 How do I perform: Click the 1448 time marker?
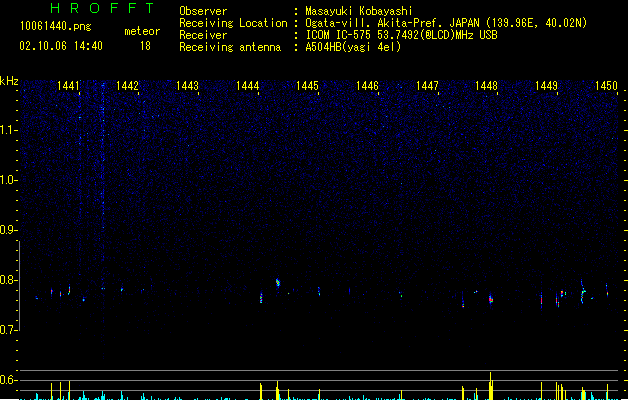click(x=487, y=86)
